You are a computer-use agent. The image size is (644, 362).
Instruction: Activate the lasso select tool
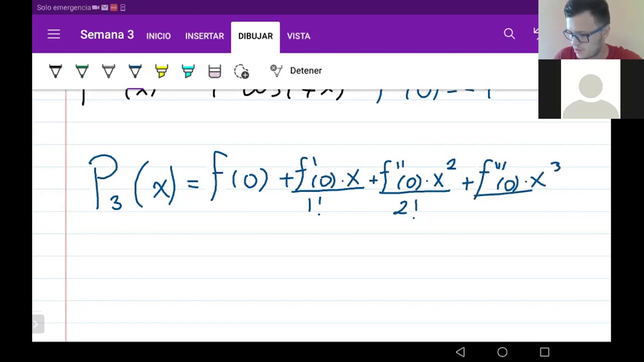pos(242,71)
